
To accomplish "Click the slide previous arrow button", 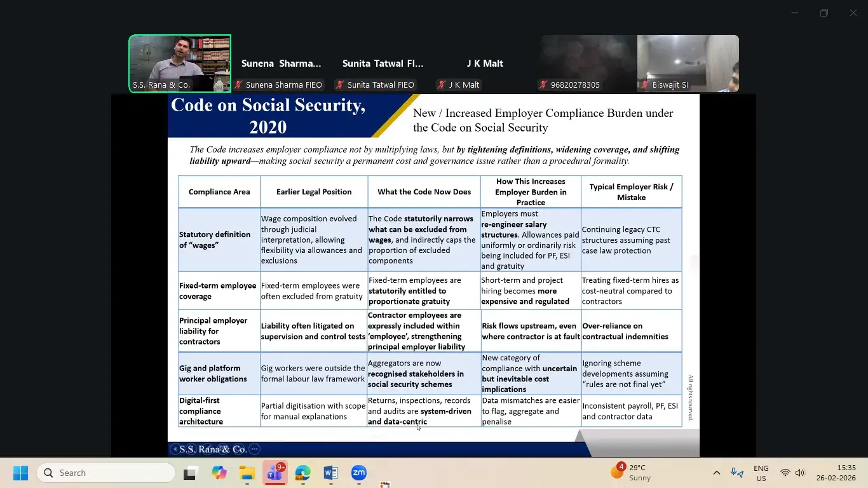I will [x=175, y=449].
